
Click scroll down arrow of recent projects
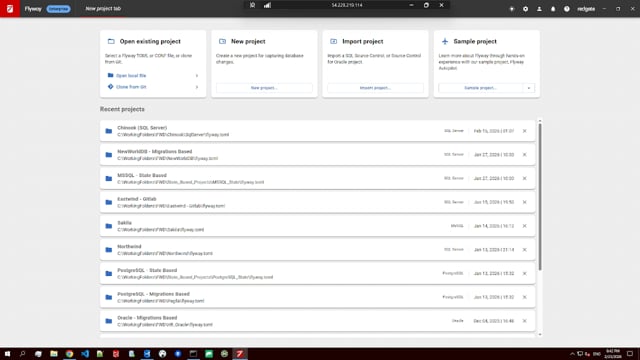point(540,334)
